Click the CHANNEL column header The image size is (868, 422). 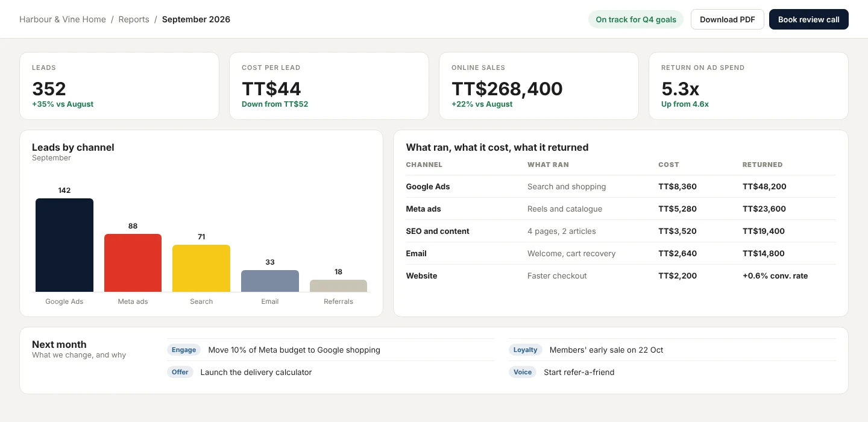coord(424,165)
